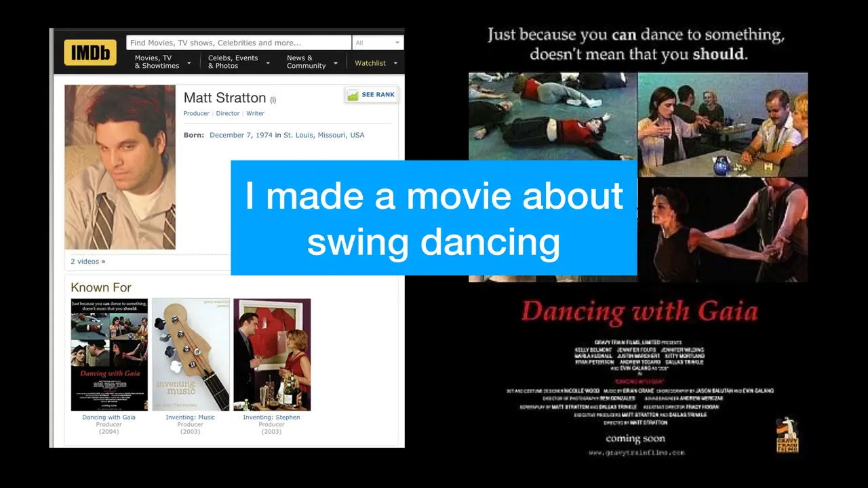The width and height of the screenshot is (868, 488).
Task: Click the Inventing: Music title link
Action: pos(191,418)
